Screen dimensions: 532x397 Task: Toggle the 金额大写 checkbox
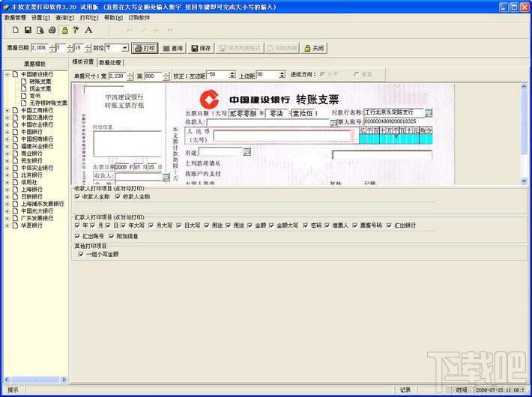pyautogui.click(x=271, y=225)
